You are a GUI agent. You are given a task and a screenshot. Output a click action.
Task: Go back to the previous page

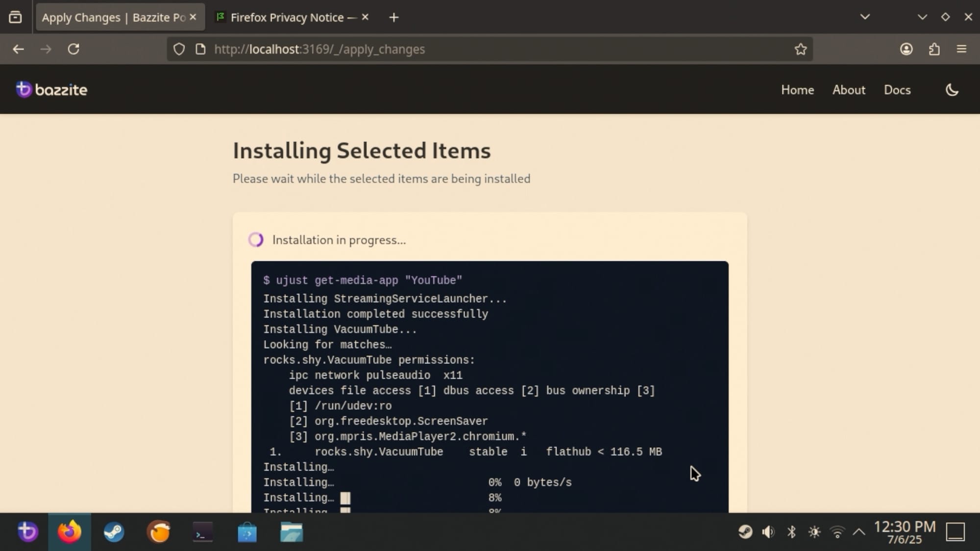point(19,49)
